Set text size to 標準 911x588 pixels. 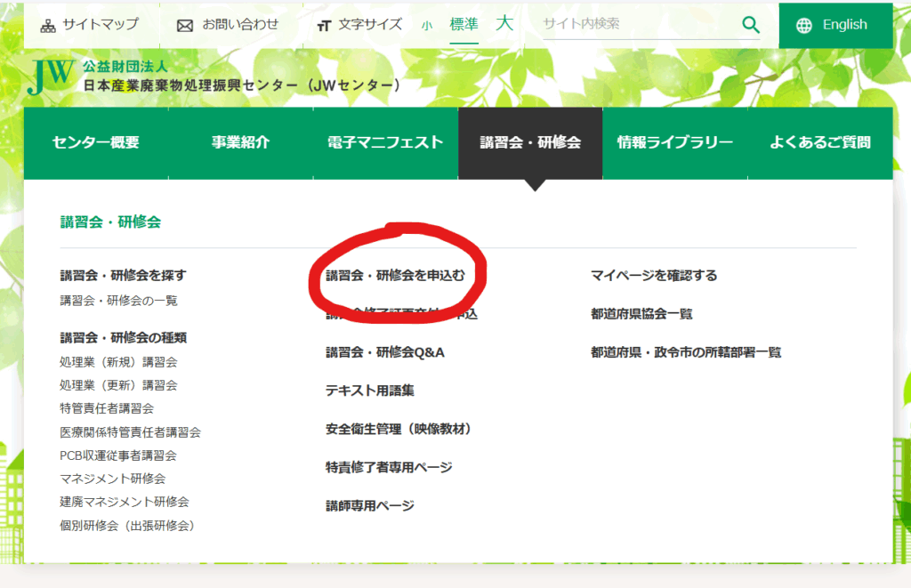click(x=464, y=25)
